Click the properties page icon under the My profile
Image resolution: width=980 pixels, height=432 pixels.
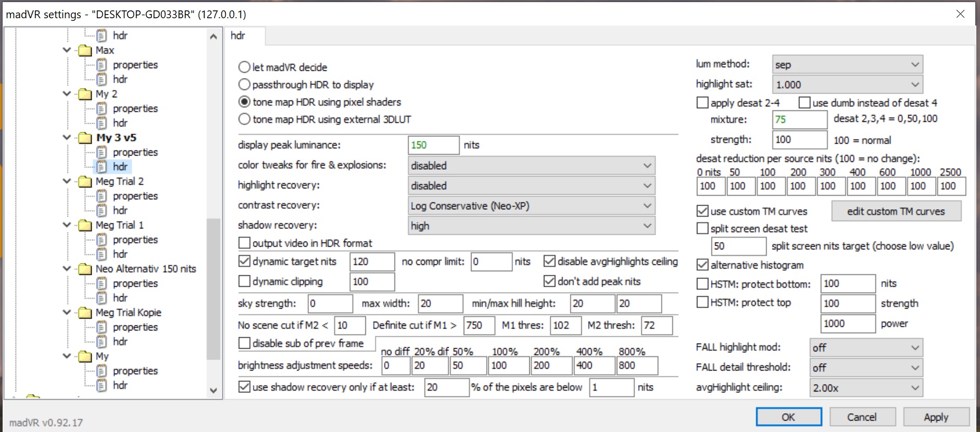point(102,371)
